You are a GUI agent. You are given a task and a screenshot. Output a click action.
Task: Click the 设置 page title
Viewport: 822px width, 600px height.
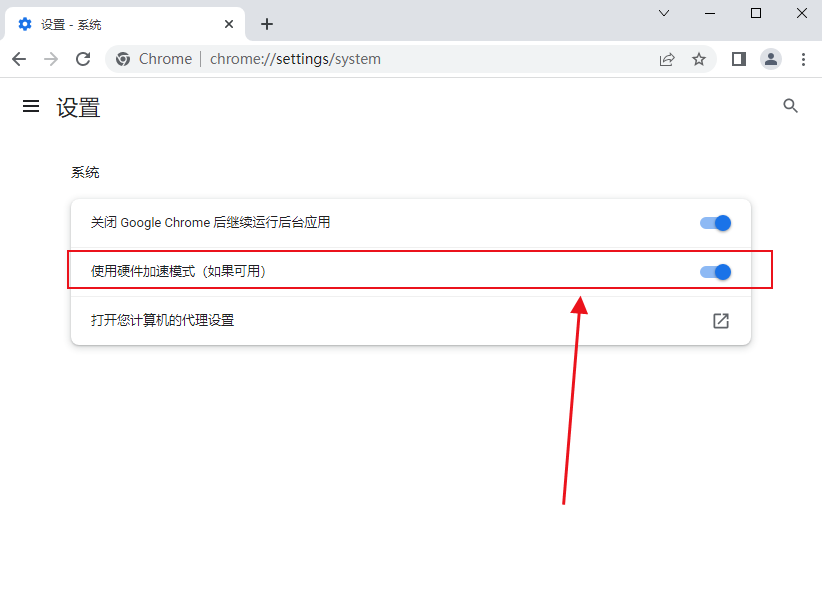tap(78, 108)
